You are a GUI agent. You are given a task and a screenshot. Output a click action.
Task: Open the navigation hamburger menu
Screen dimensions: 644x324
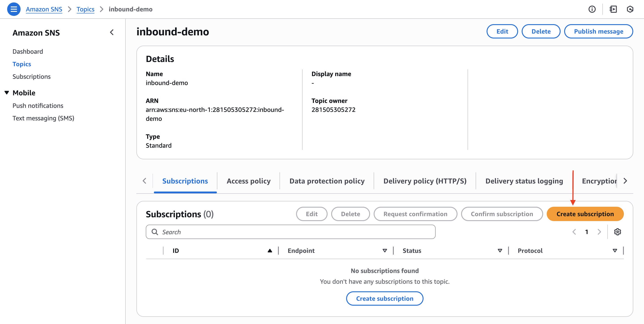click(x=14, y=9)
